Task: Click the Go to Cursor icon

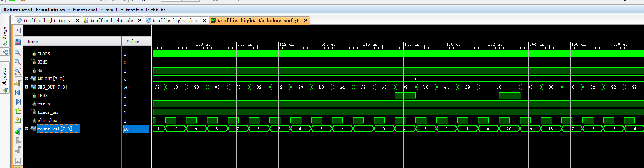Action: [x=18, y=82]
